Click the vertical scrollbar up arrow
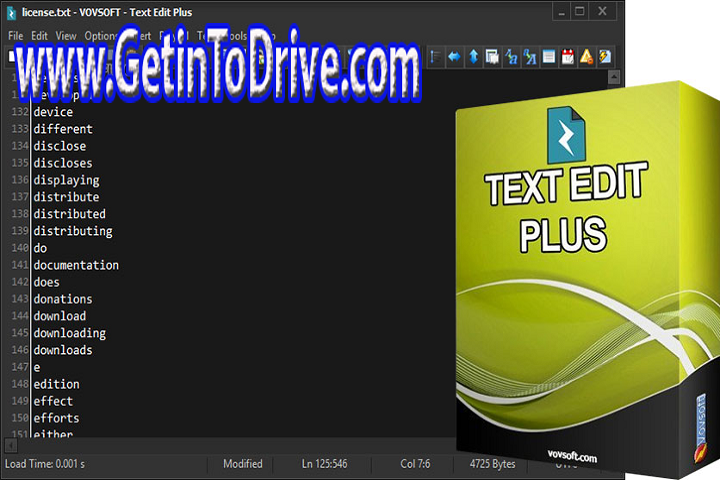720x480 pixels. coord(614,77)
